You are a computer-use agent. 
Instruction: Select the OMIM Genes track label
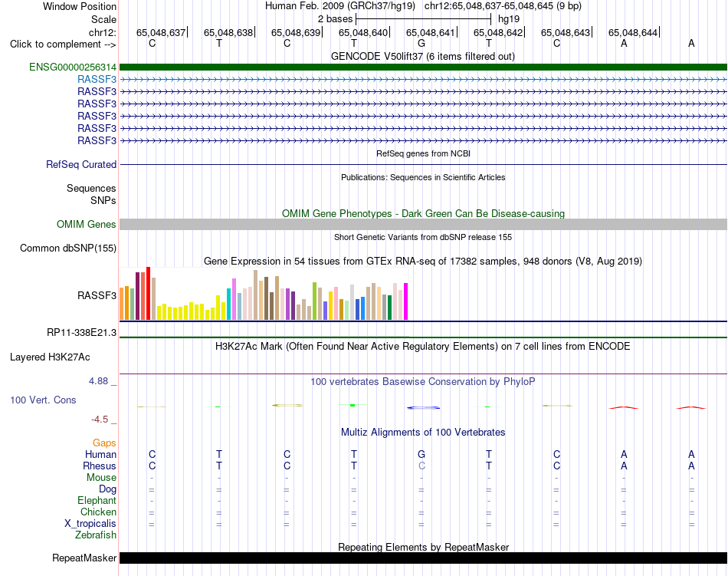87,225
